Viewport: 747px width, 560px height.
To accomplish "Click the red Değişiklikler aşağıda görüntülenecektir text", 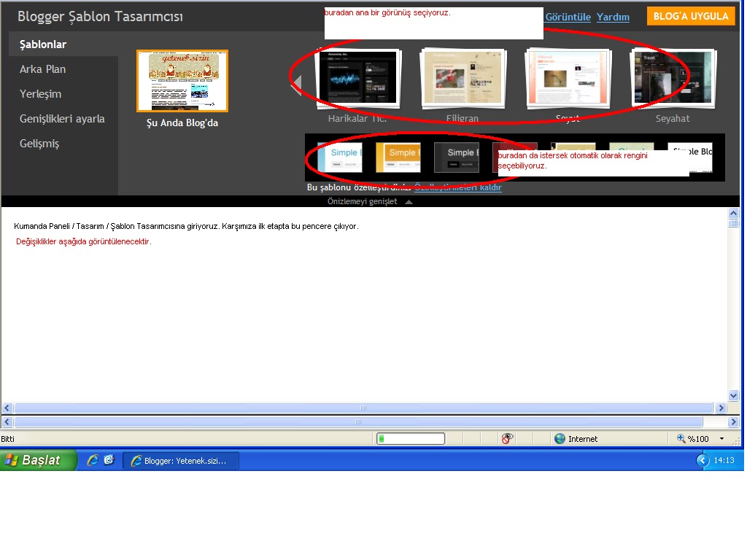I will pyautogui.click(x=83, y=241).
